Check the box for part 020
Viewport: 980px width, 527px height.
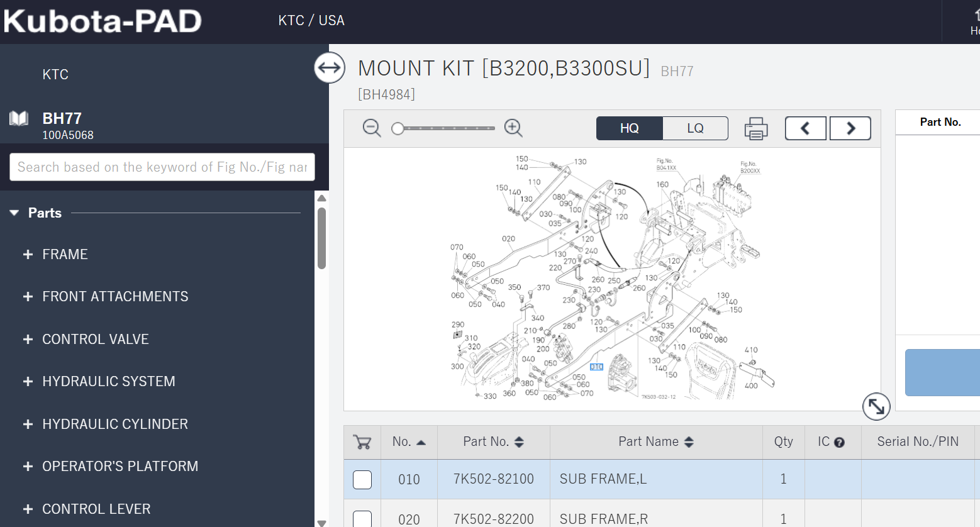[362, 519]
